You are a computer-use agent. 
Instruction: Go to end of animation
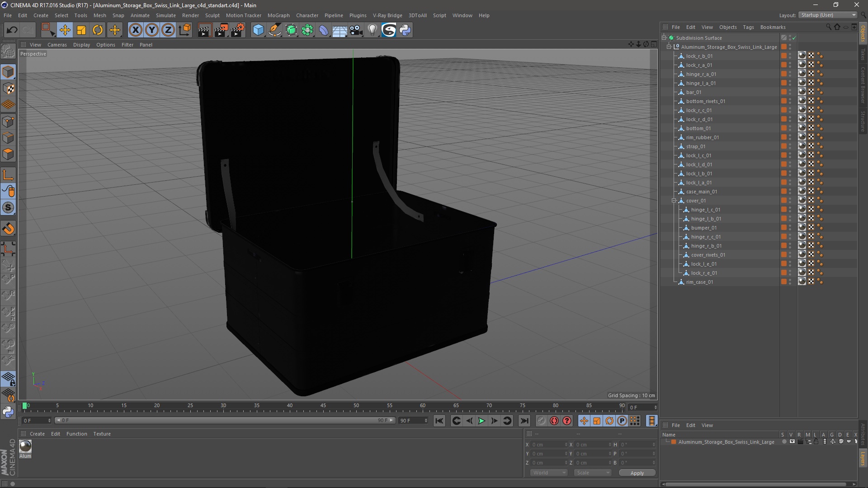pos(524,421)
